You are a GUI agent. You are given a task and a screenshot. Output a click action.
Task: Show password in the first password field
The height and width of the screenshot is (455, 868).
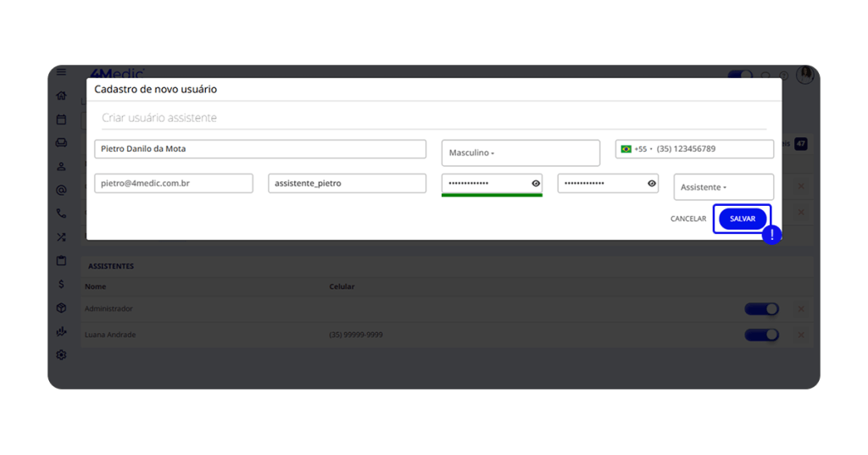point(536,183)
